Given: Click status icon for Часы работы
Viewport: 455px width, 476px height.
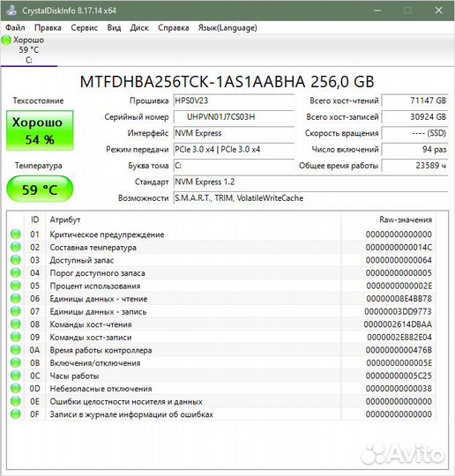Looking at the screenshot, I should [x=16, y=376].
